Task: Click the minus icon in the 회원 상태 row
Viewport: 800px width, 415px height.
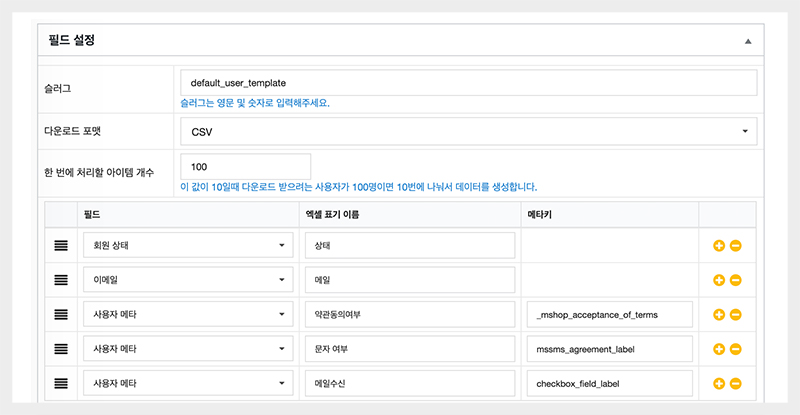Action: point(735,246)
